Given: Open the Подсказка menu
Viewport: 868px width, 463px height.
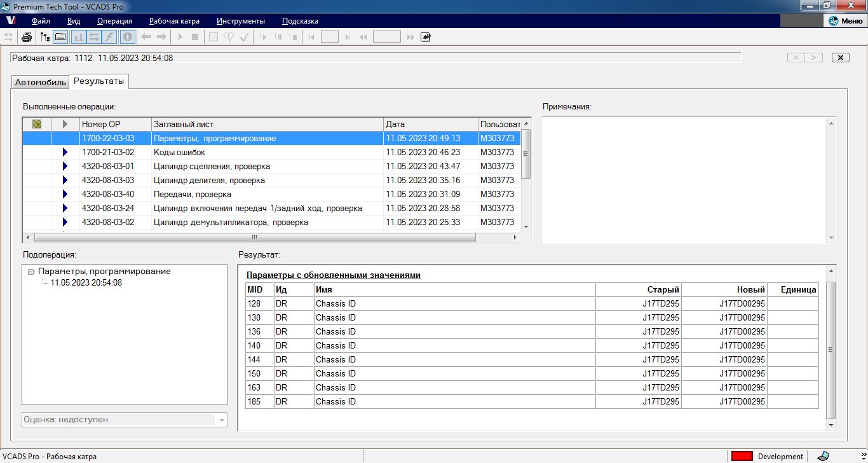Looking at the screenshot, I should (x=300, y=21).
